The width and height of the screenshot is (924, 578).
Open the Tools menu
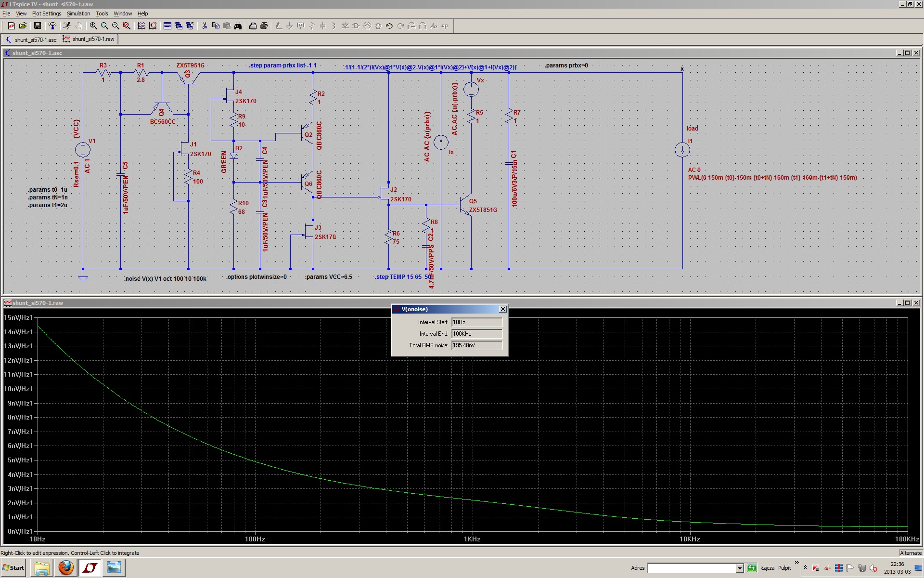tap(102, 13)
